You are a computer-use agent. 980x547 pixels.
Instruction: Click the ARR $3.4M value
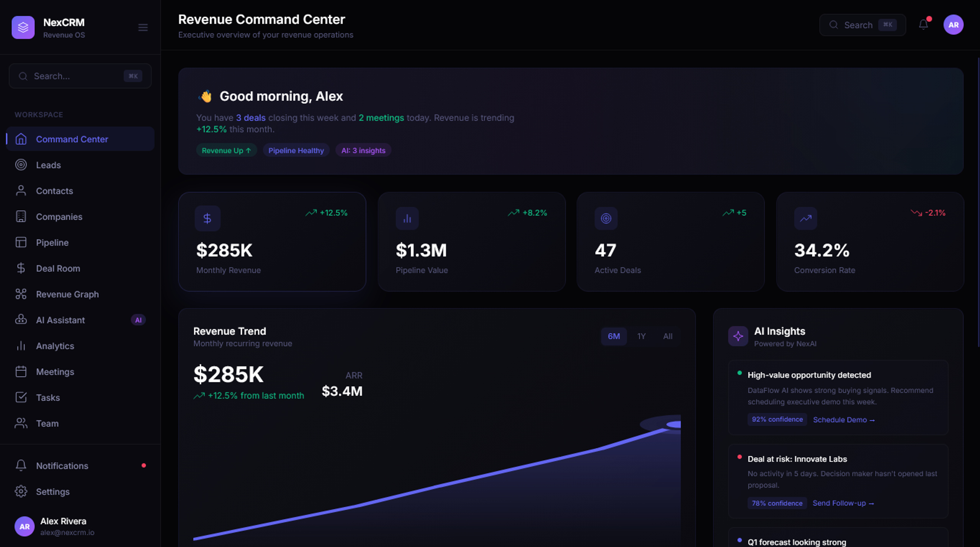click(342, 391)
